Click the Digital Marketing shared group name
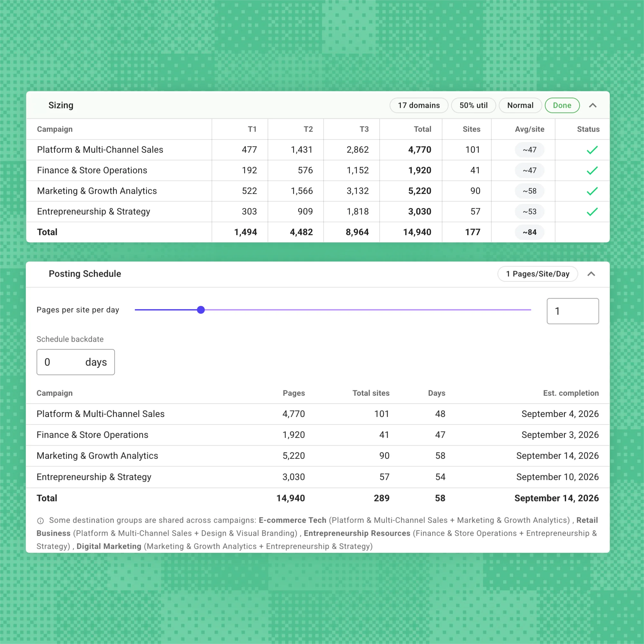 [x=109, y=546]
